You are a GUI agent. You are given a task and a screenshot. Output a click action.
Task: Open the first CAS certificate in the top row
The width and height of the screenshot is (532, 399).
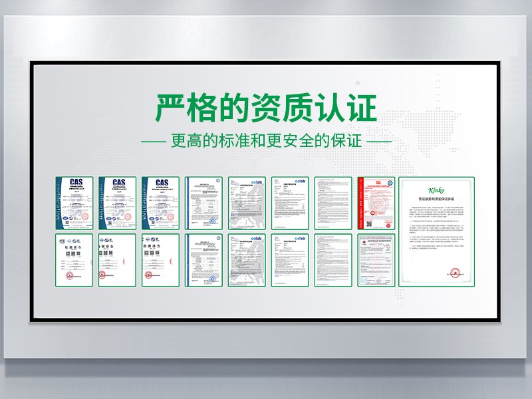click(76, 203)
